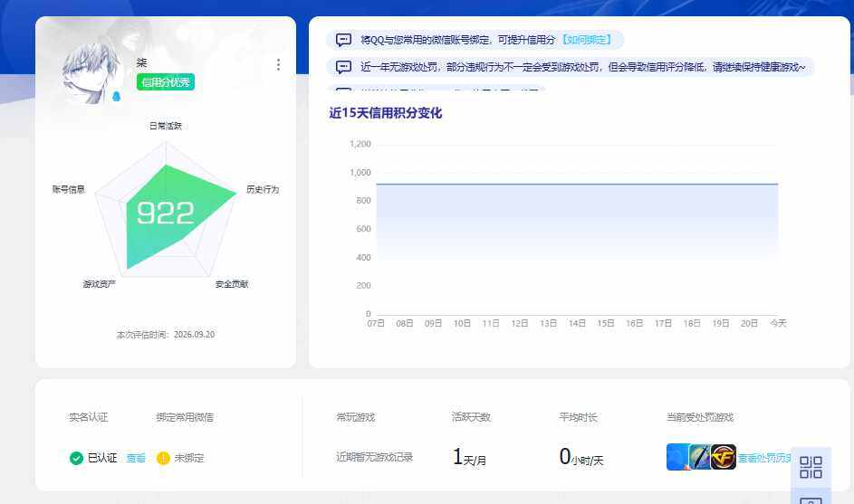Click the CF CrossFire game icon

click(724, 457)
